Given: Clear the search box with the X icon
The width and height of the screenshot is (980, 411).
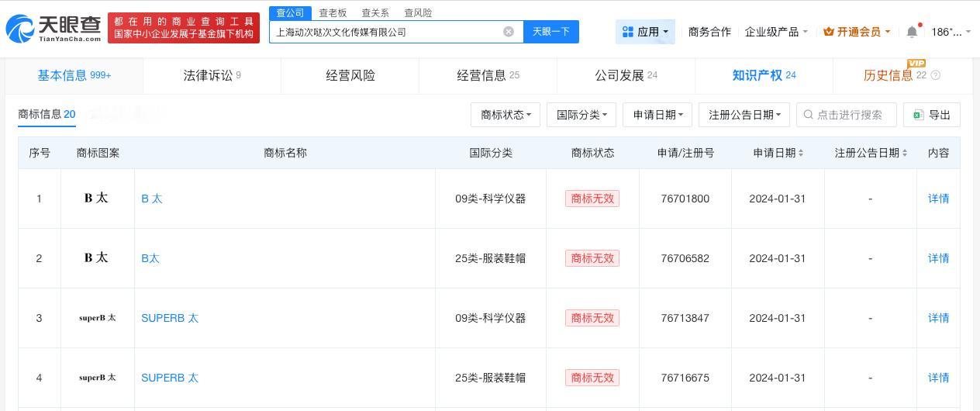Looking at the screenshot, I should coord(509,32).
